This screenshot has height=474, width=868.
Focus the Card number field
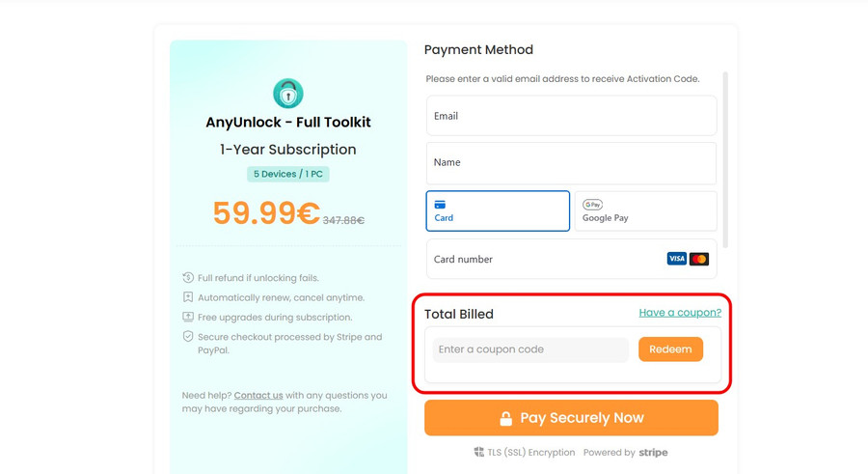point(545,259)
